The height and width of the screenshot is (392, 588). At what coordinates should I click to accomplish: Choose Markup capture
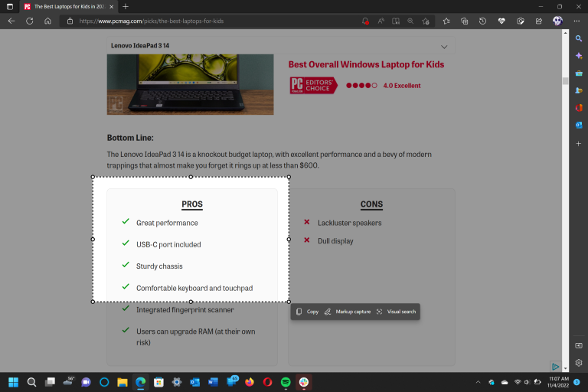348,312
